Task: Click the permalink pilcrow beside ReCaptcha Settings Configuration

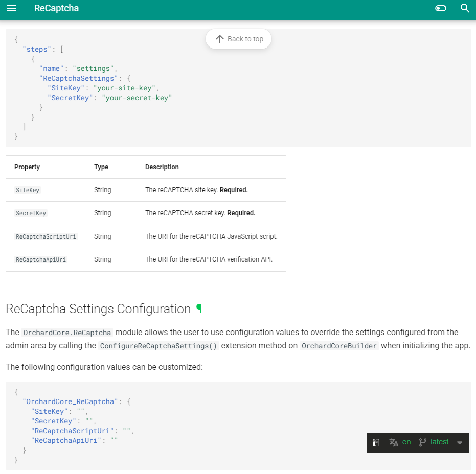Action: [x=199, y=309]
